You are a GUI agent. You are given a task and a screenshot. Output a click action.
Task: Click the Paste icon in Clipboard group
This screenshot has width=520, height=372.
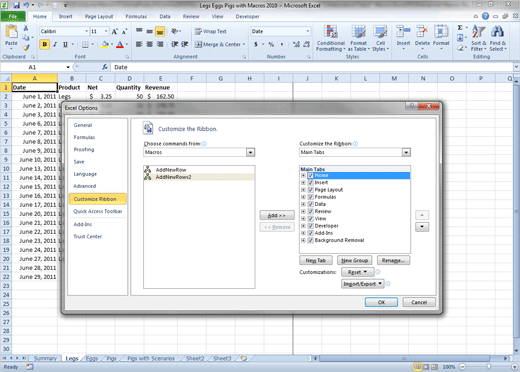pyautogui.click(x=11, y=32)
